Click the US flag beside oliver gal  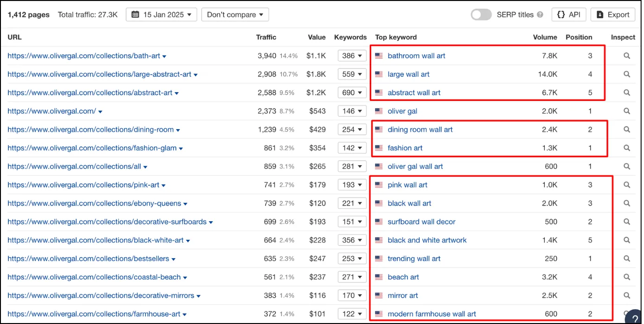click(x=379, y=111)
